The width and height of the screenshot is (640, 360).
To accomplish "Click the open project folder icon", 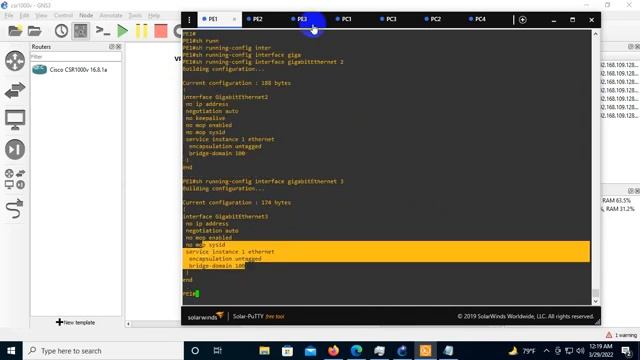I will pyautogui.click(x=35, y=31).
